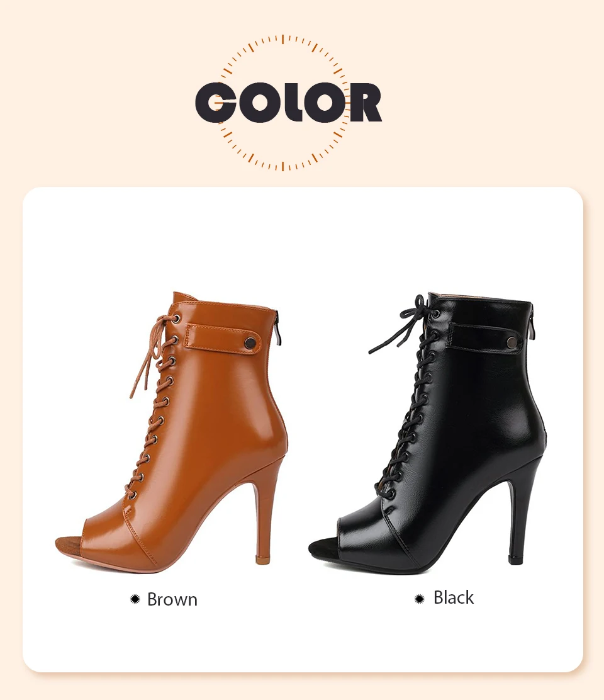This screenshot has height=700, width=604.
Task: Click the starburst bullet beside Black
Action: click(x=419, y=599)
